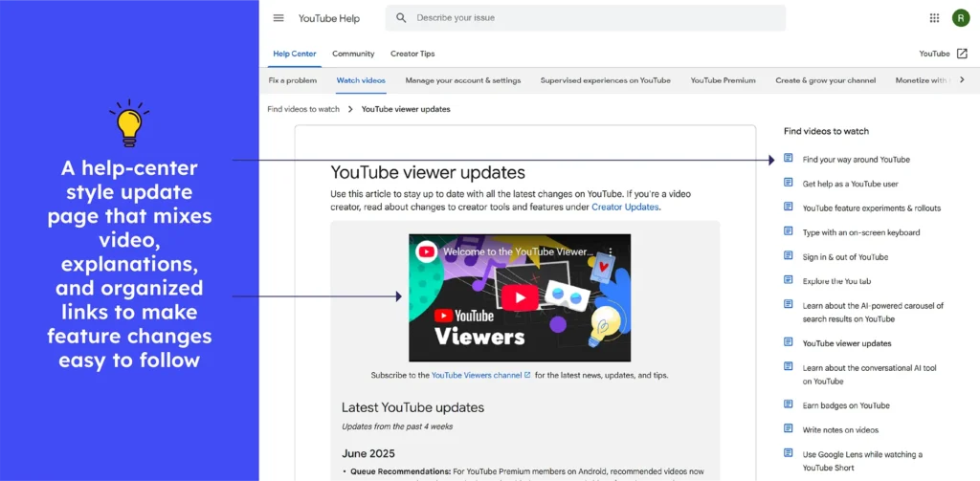This screenshot has height=481, width=980.
Task: Open Sign in & out of YouTube
Action: (x=845, y=256)
